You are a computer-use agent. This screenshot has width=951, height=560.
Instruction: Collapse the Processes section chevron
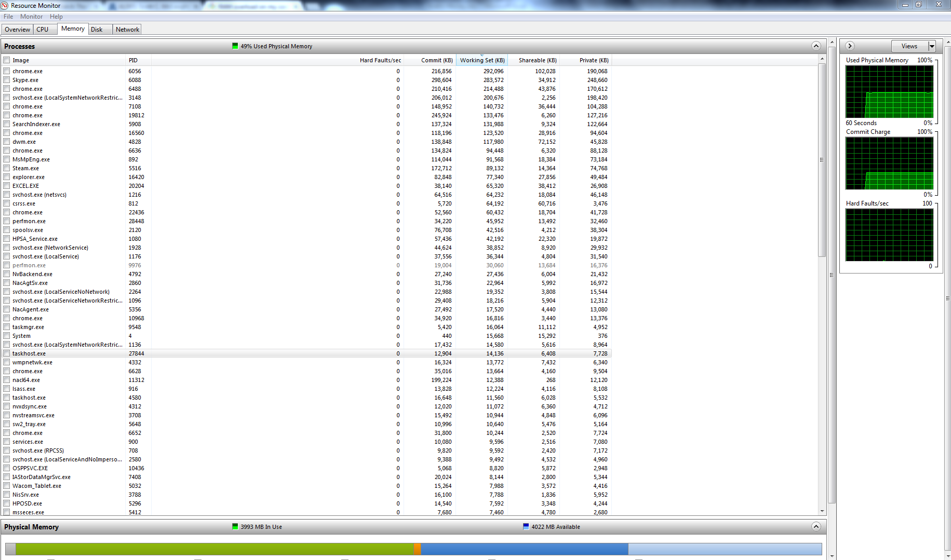[x=816, y=46]
